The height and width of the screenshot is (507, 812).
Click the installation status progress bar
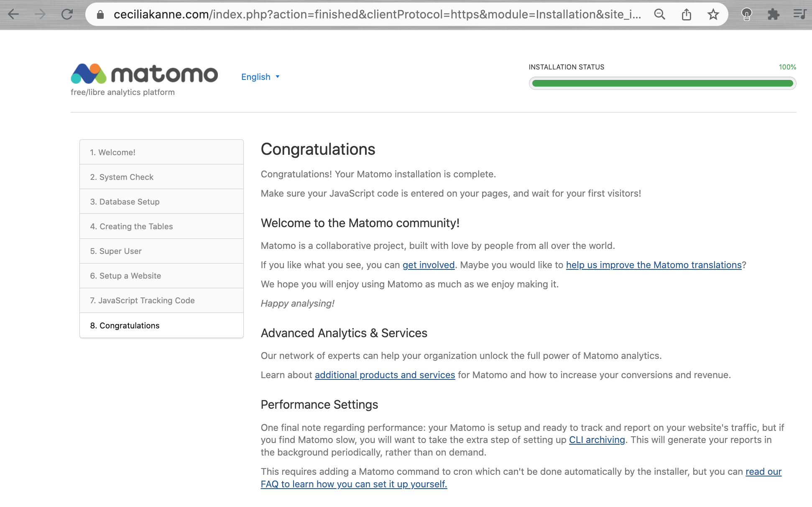tap(662, 83)
